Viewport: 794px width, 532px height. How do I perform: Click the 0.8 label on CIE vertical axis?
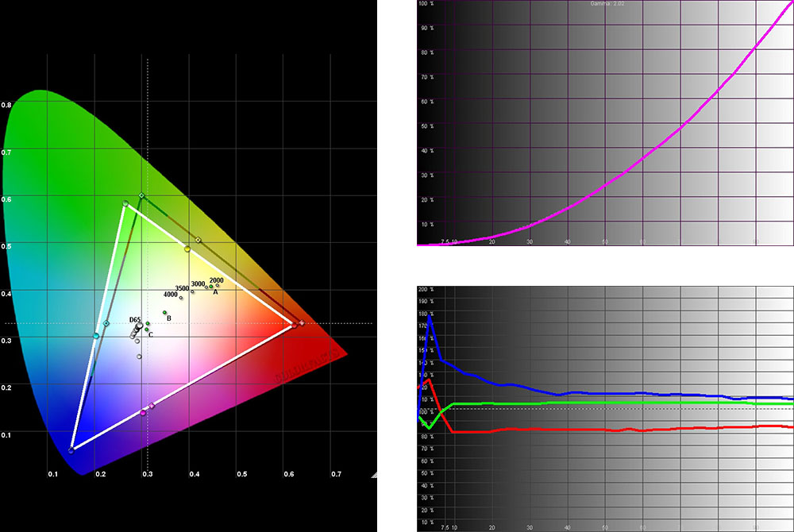[6, 105]
